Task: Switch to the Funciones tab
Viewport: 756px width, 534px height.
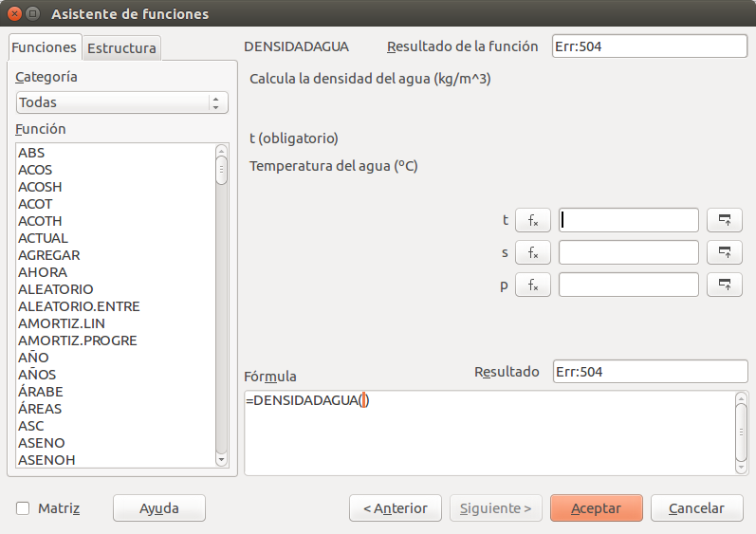Action: click(45, 47)
